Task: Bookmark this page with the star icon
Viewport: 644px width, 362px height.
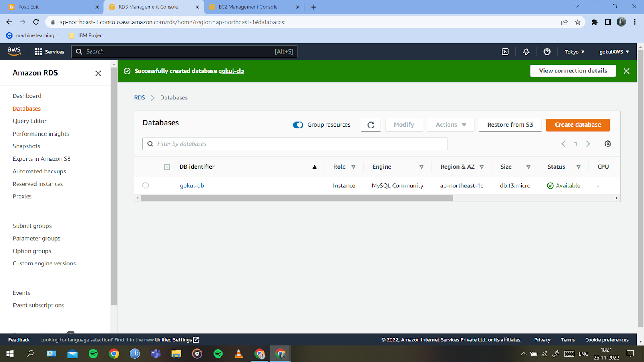Action: tap(578, 22)
